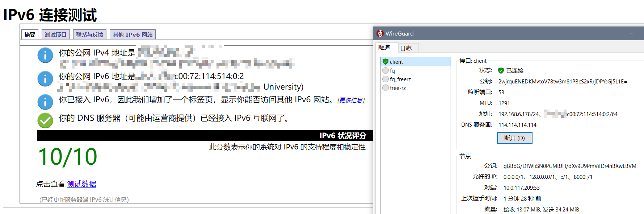Minimize the WireGuard window
The width and height of the screenshot is (644, 214).
(x=631, y=33)
